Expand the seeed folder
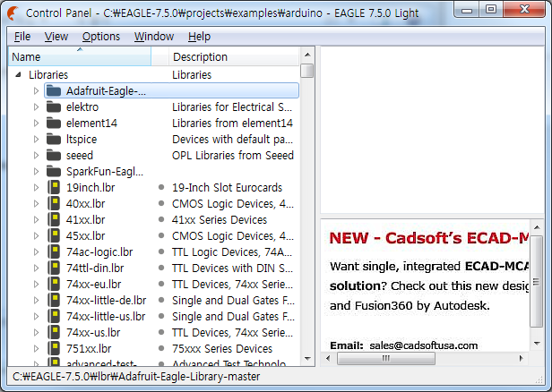The height and width of the screenshot is (392, 552). pyautogui.click(x=36, y=155)
